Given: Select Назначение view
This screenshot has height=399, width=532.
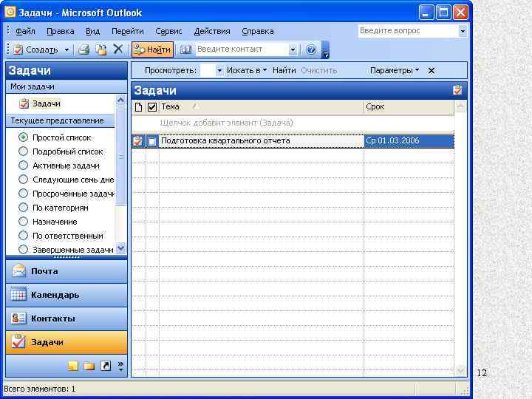Looking at the screenshot, I should [x=24, y=222].
